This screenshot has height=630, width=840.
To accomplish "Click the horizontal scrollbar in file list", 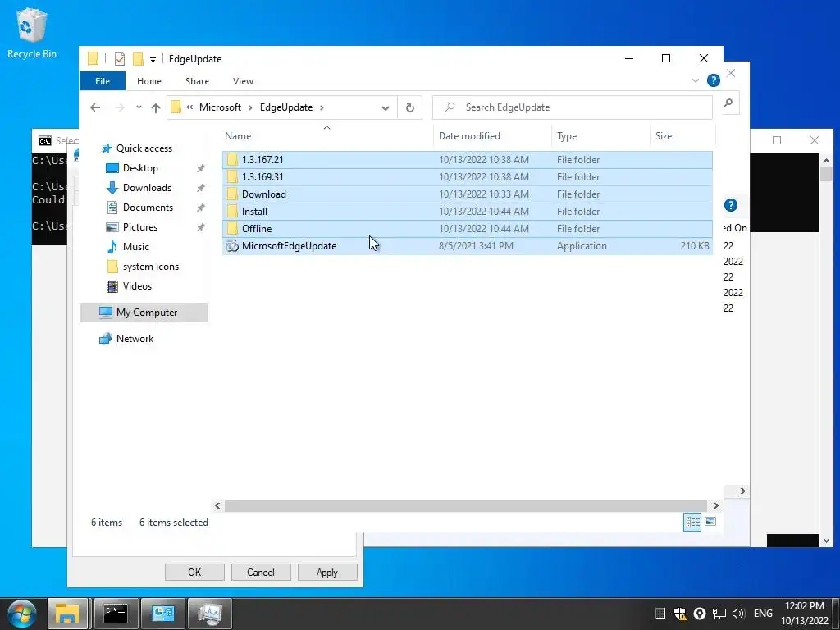I will coord(466,505).
